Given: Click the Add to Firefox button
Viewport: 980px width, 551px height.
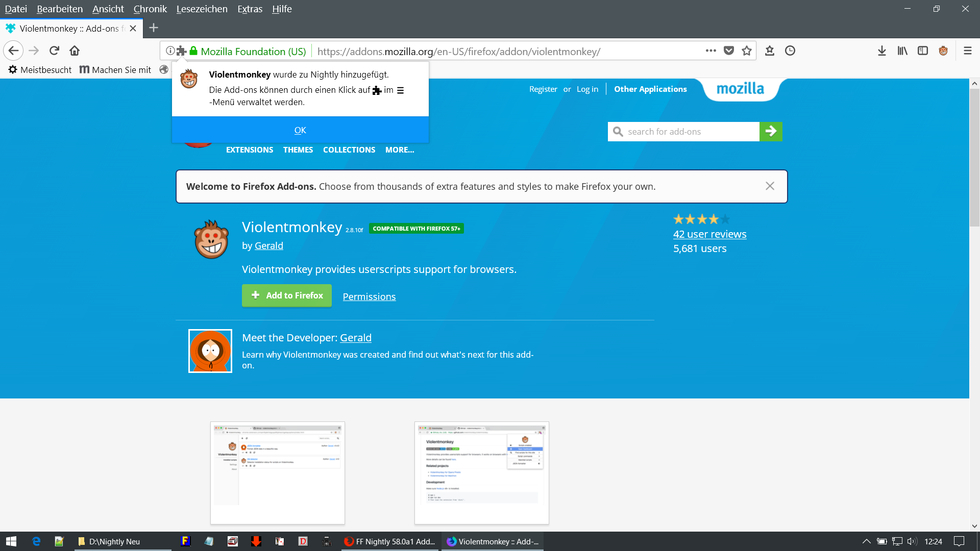Looking at the screenshot, I should point(286,295).
